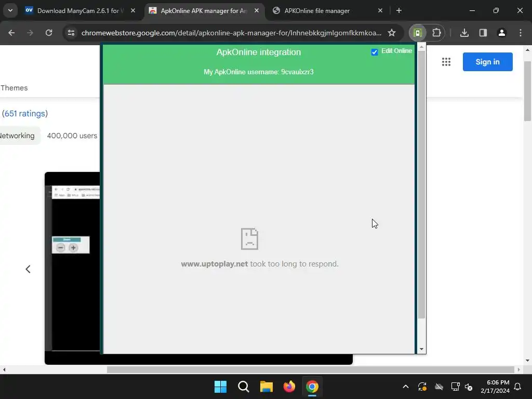The image size is (532, 399).
Task: Launch Firefox from the taskbar
Action: [289, 387]
